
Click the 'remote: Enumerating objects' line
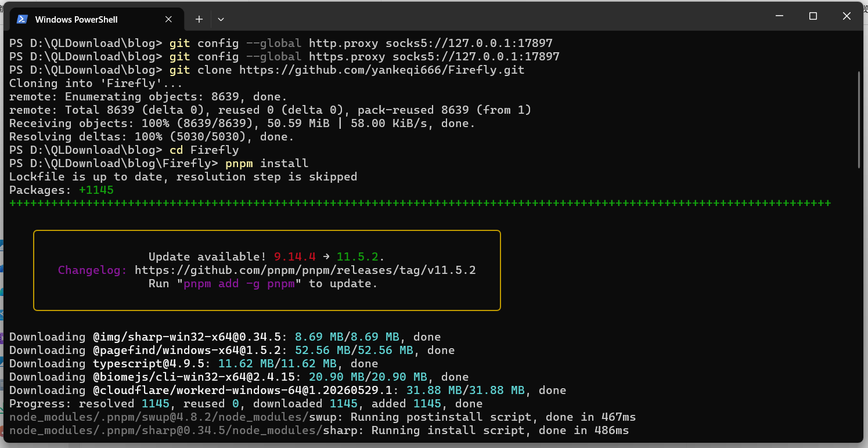coord(149,97)
